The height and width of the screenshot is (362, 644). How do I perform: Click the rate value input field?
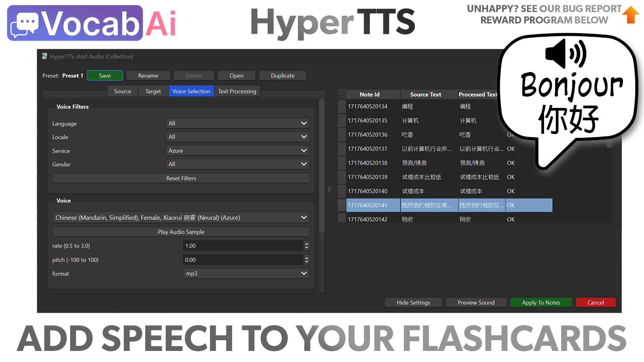[x=243, y=246]
